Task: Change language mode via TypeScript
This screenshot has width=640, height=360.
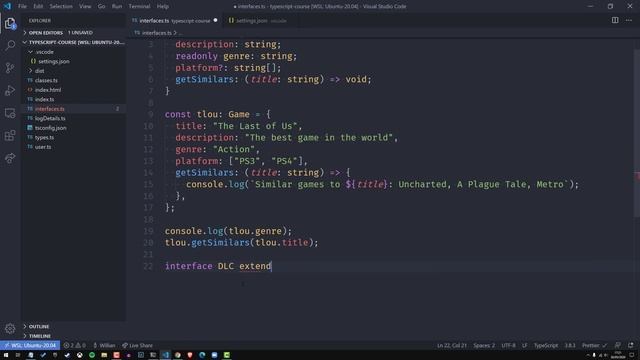Action: pos(546,345)
